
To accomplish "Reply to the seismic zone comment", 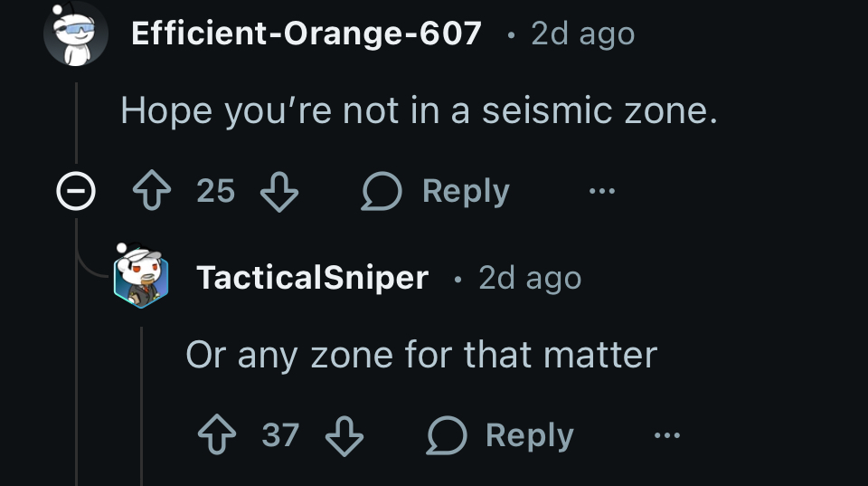I will [x=436, y=192].
